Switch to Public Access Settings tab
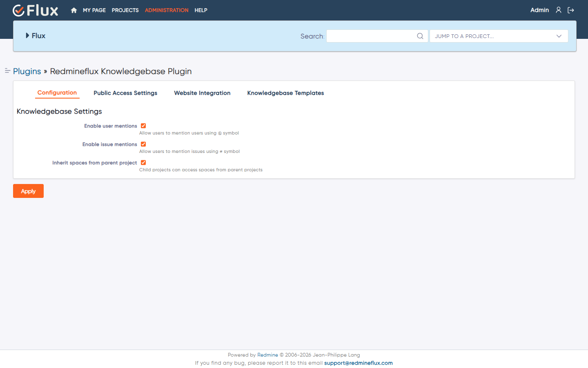Viewport: 588px width, 368px height. point(125,93)
